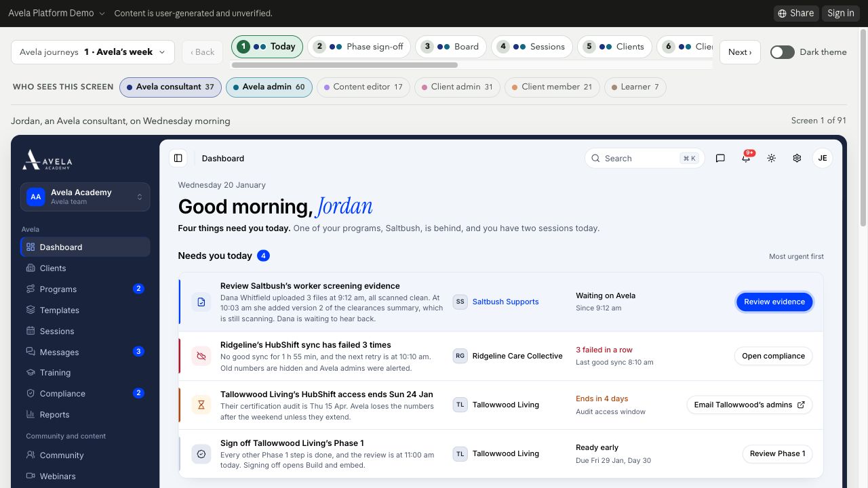Open the Avela Academy team switcher
868x488 pixels.
85,197
